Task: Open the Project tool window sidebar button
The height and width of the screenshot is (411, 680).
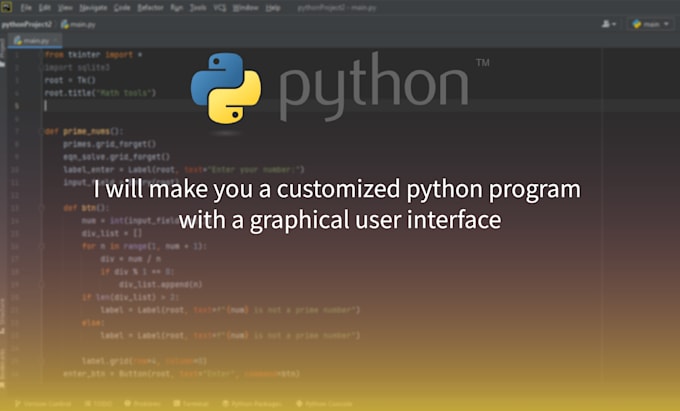Action: pyautogui.click(x=3, y=51)
